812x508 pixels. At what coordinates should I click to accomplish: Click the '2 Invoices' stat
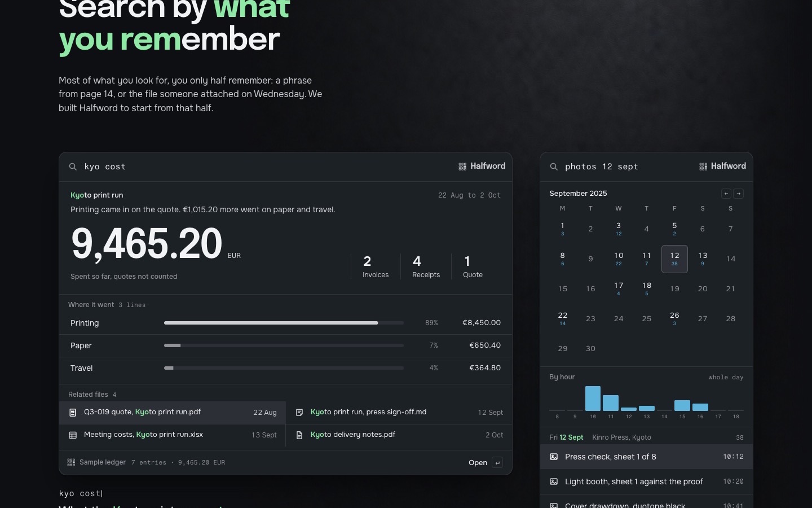[x=376, y=266]
